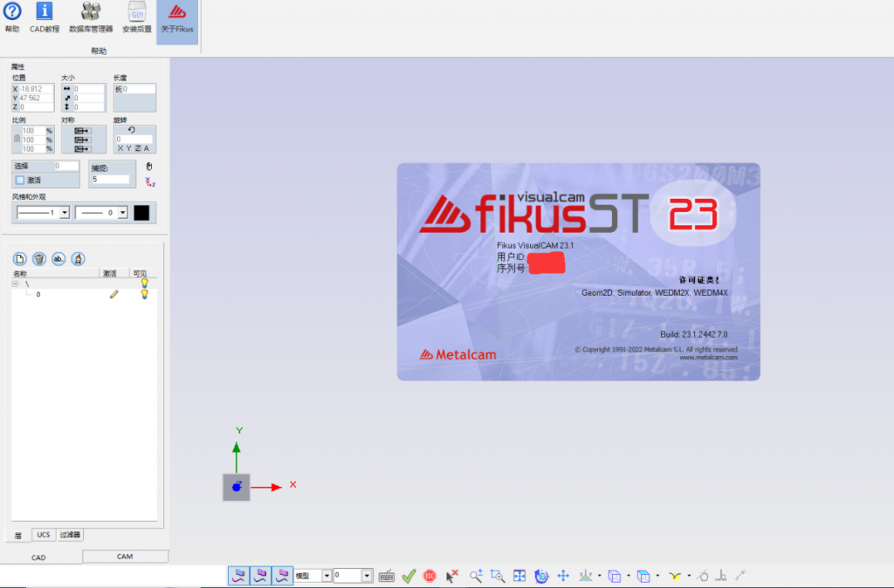Click the rotate arrow icon under 旋转
The image size is (894, 588).
point(132,130)
